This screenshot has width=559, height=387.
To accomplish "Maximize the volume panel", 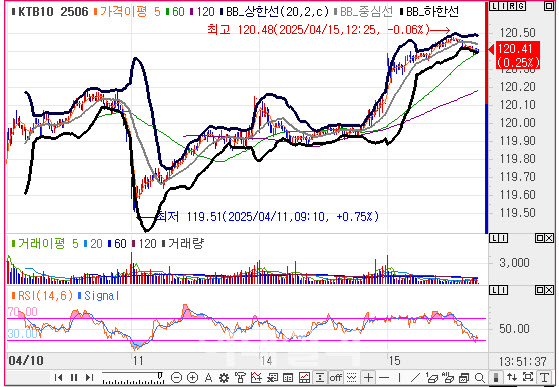I will click(x=540, y=238).
